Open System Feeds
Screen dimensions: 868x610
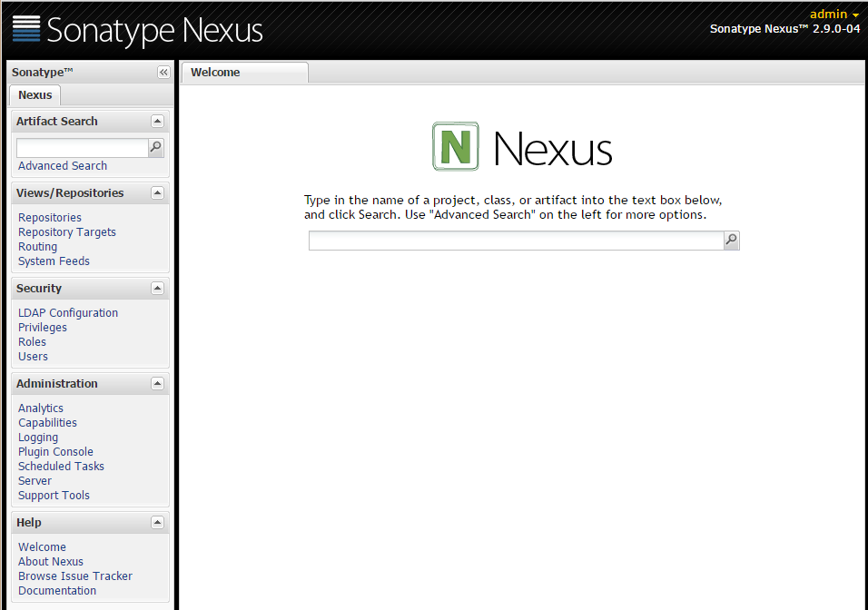pyautogui.click(x=54, y=261)
